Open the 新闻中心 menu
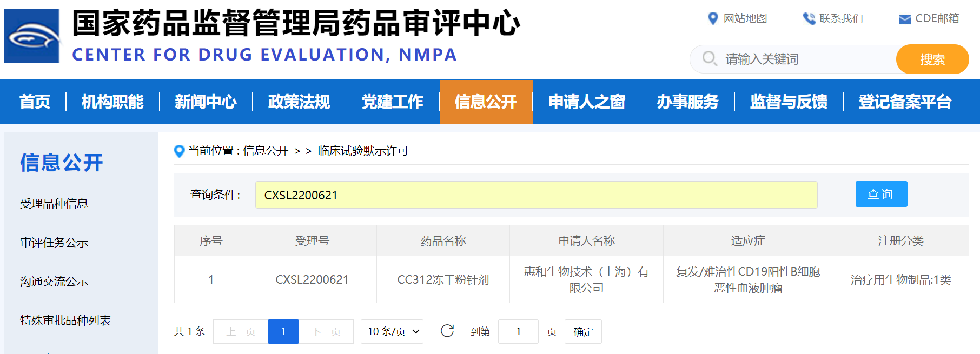The height and width of the screenshot is (354, 980). [x=206, y=102]
